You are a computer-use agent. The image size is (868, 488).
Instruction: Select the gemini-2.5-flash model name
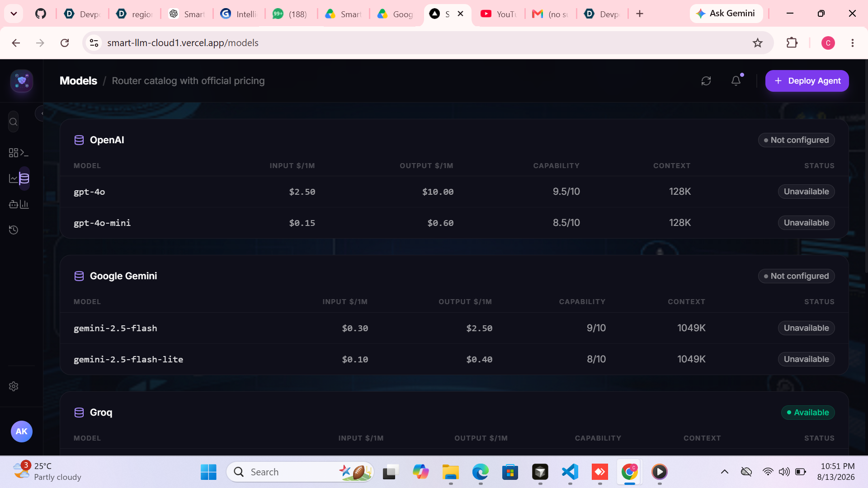click(x=115, y=328)
